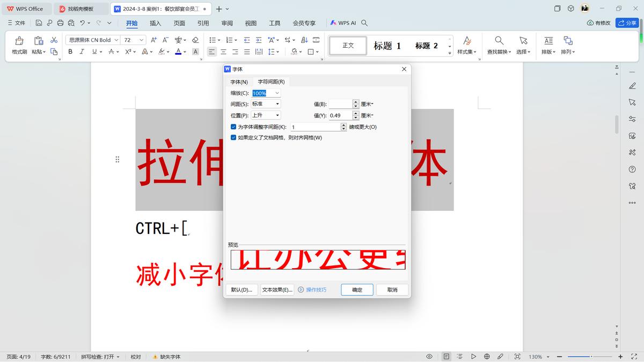Click the Cut scissors icon

(54, 40)
